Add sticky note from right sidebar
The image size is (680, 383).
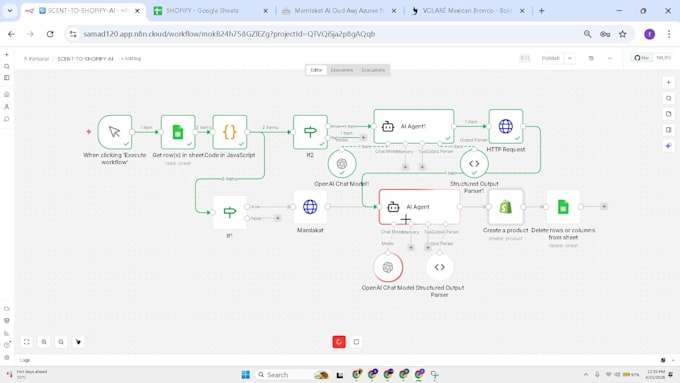click(668, 114)
